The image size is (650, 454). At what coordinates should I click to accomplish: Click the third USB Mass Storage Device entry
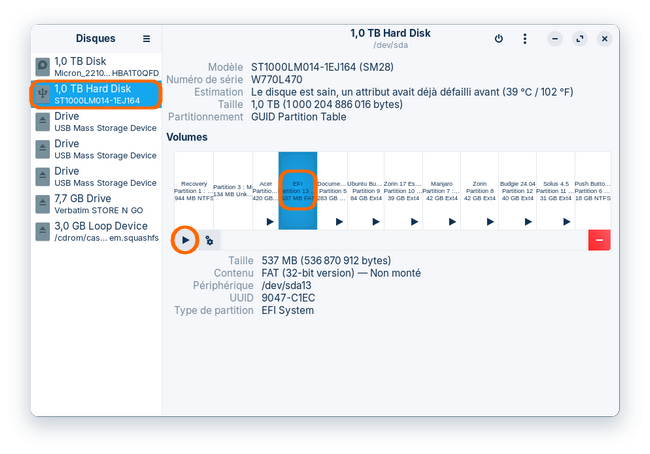click(x=96, y=177)
